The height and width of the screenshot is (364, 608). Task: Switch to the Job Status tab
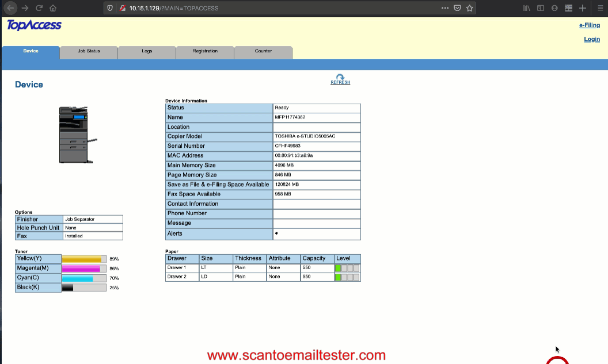(89, 51)
